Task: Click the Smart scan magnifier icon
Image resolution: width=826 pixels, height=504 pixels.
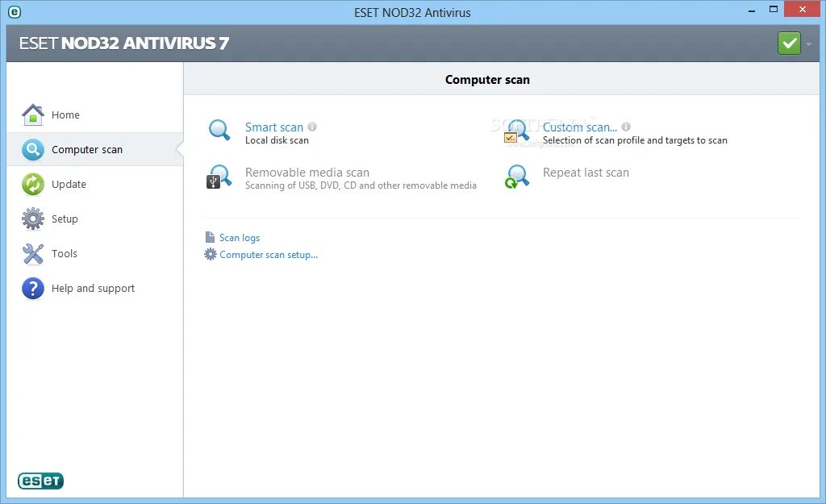Action: click(x=219, y=130)
